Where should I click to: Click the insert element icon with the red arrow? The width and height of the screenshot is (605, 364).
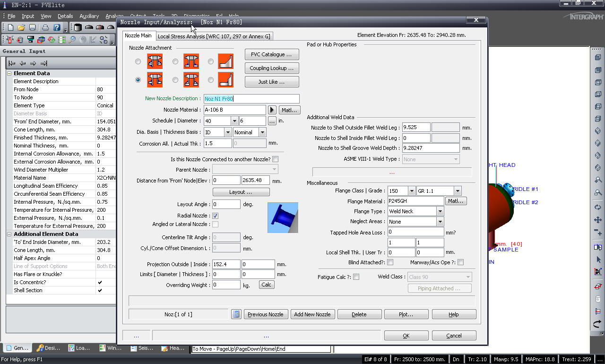[10, 40]
